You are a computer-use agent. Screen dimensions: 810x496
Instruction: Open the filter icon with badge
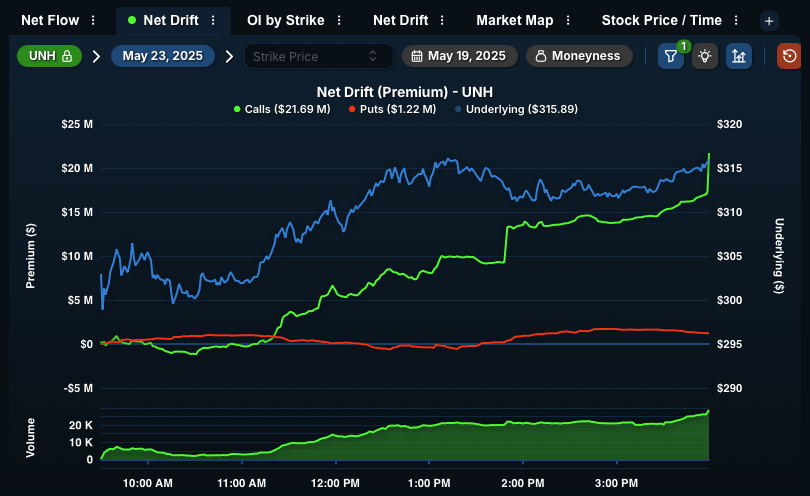click(671, 56)
